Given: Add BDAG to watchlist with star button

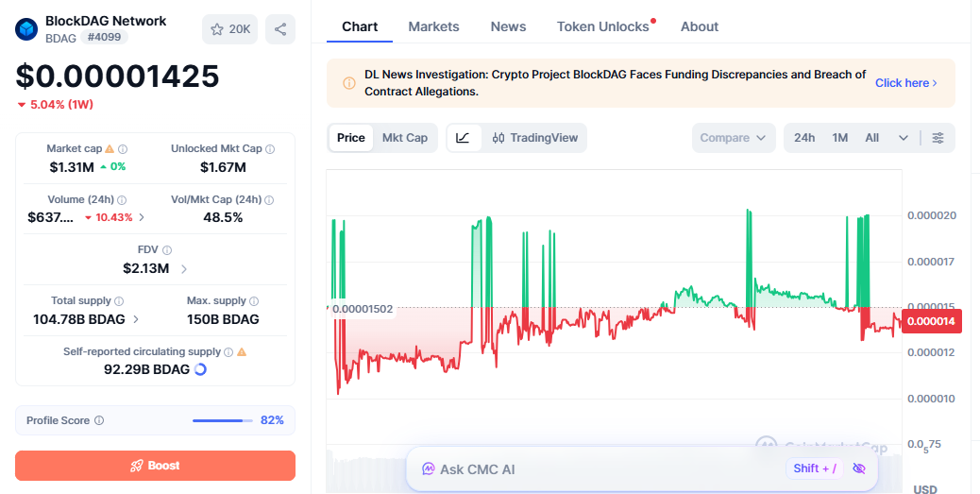Looking at the screenshot, I should tap(229, 29).
